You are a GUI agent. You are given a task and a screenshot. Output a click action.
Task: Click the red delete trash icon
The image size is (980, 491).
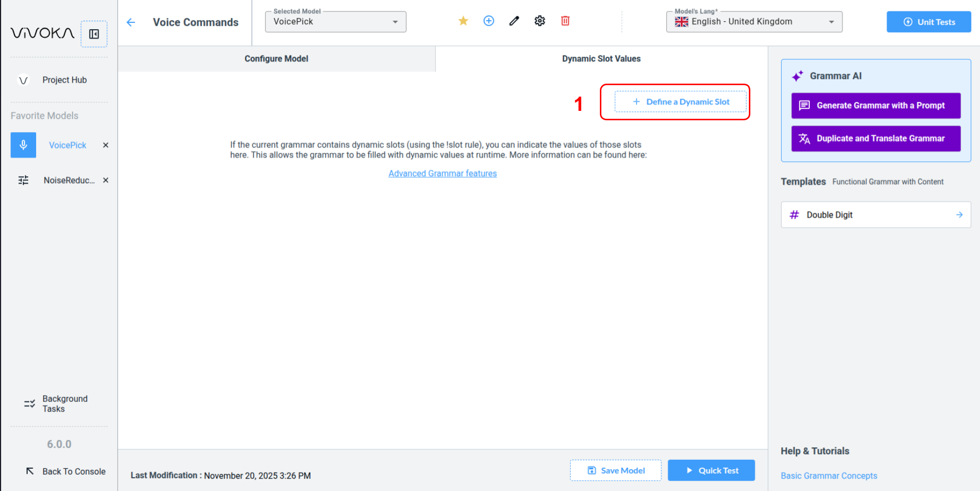click(x=565, y=21)
